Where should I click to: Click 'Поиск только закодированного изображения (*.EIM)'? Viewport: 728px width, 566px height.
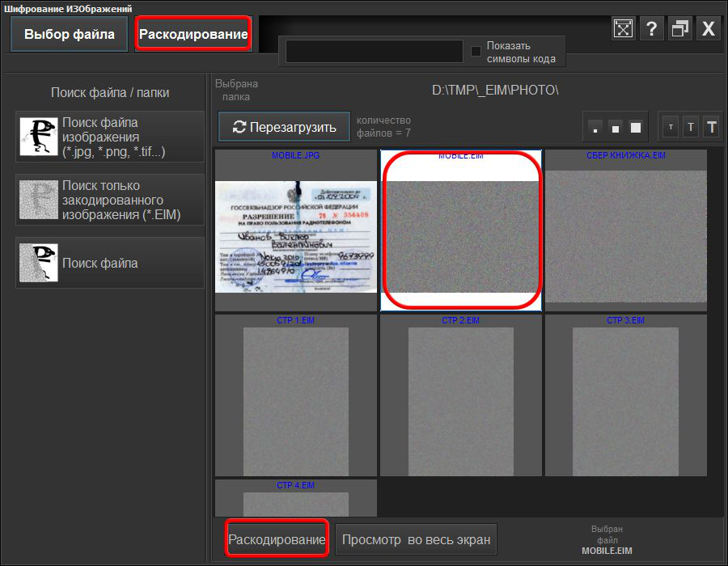click(110, 200)
